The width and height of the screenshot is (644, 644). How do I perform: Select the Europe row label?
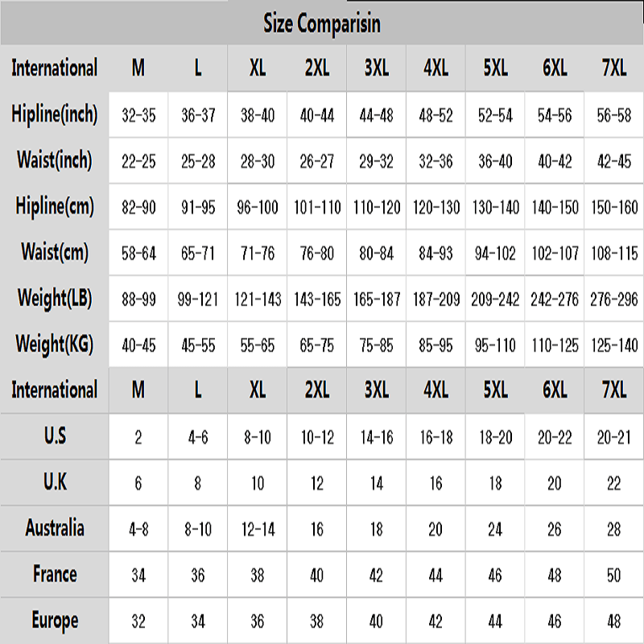(55, 620)
